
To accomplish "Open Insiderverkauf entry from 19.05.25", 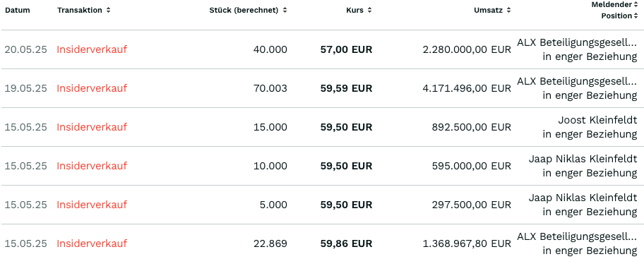I will click(x=92, y=88).
